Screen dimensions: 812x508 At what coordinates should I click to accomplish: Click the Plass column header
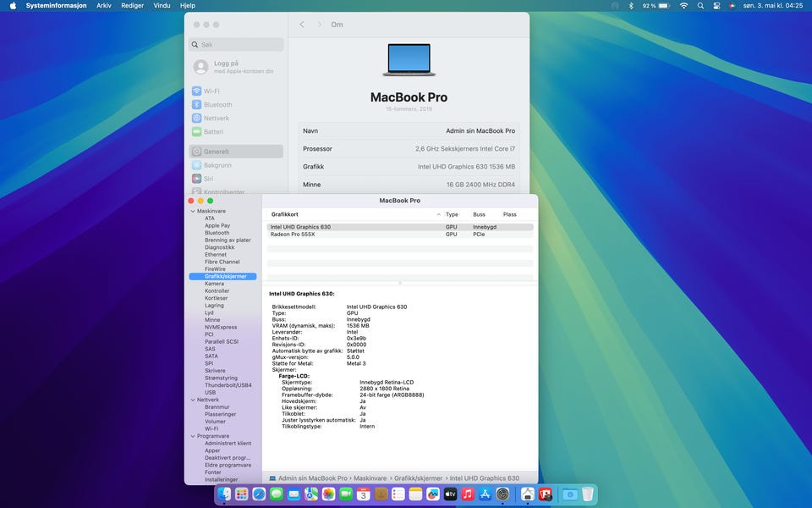click(x=509, y=214)
